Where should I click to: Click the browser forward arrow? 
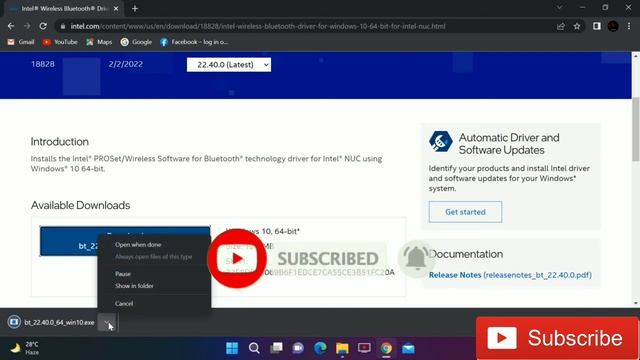pos(27,26)
